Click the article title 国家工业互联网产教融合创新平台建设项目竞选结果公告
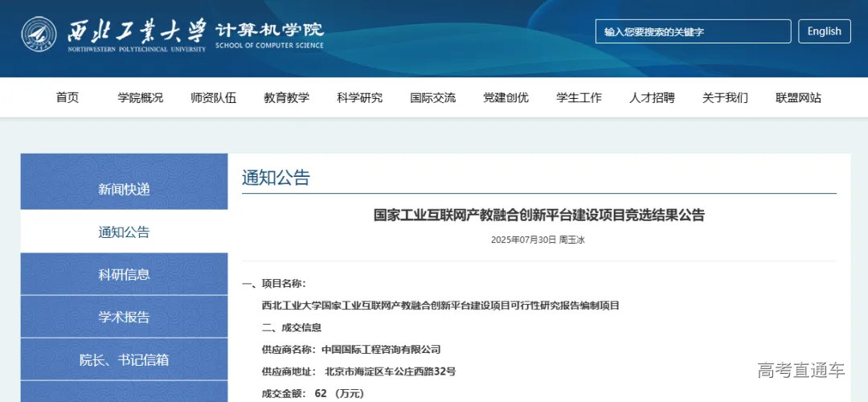The height and width of the screenshot is (402, 868). pos(538,215)
